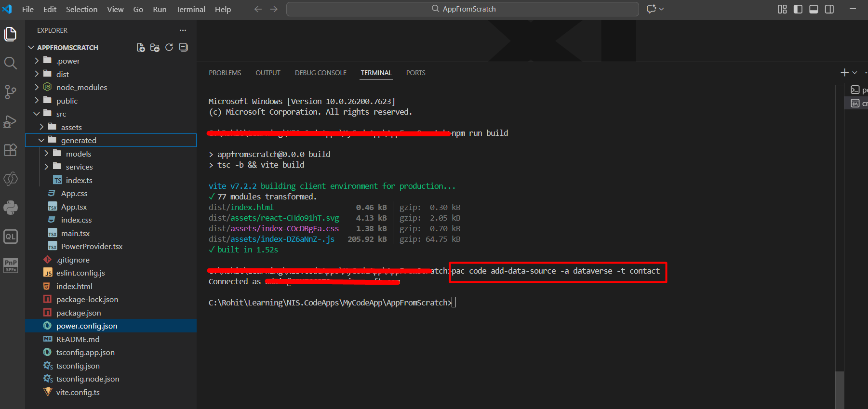Toggle the primary side bar layout button
The height and width of the screenshot is (409, 868).
tap(798, 9)
